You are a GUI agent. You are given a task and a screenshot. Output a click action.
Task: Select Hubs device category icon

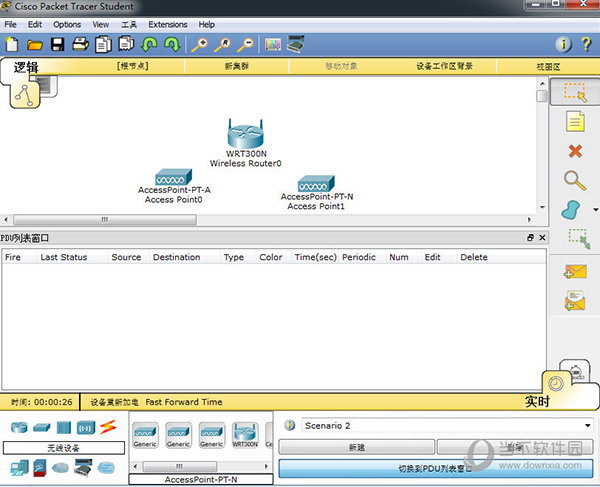pyautogui.click(x=64, y=427)
